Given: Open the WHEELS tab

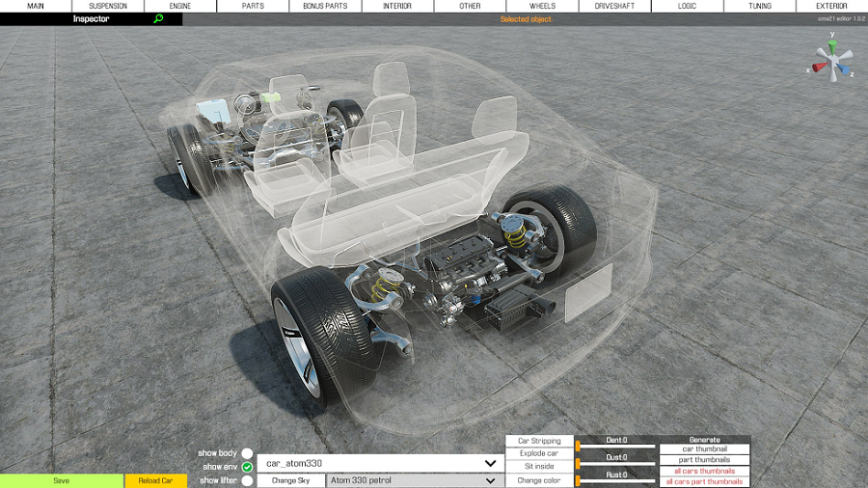Looking at the screenshot, I should coord(542,6).
